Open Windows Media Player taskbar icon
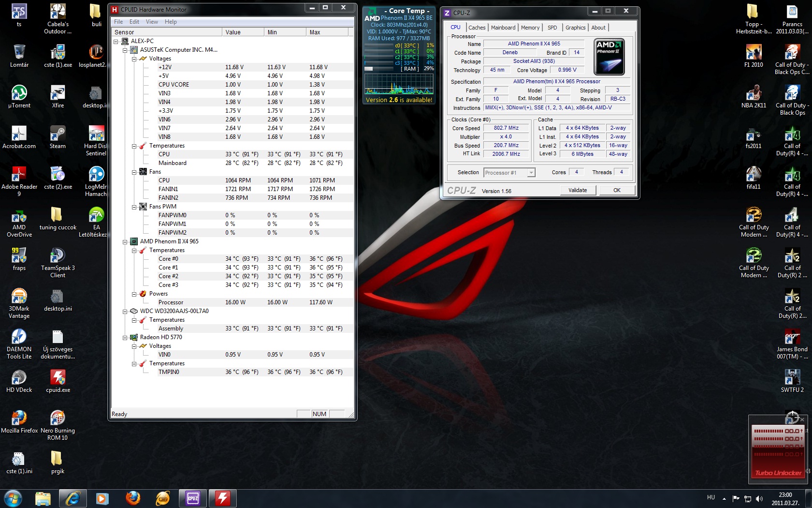 (x=102, y=498)
